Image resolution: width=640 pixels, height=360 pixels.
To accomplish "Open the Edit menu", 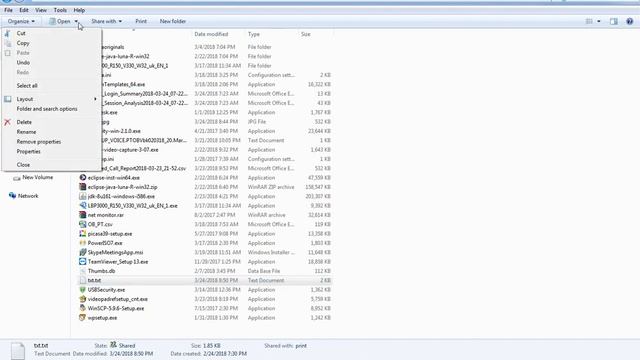I will pyautogui.click(x=24, y=10).
